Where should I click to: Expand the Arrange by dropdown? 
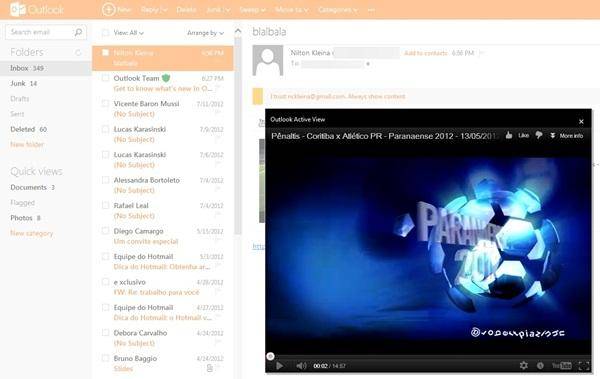point(205,33)
